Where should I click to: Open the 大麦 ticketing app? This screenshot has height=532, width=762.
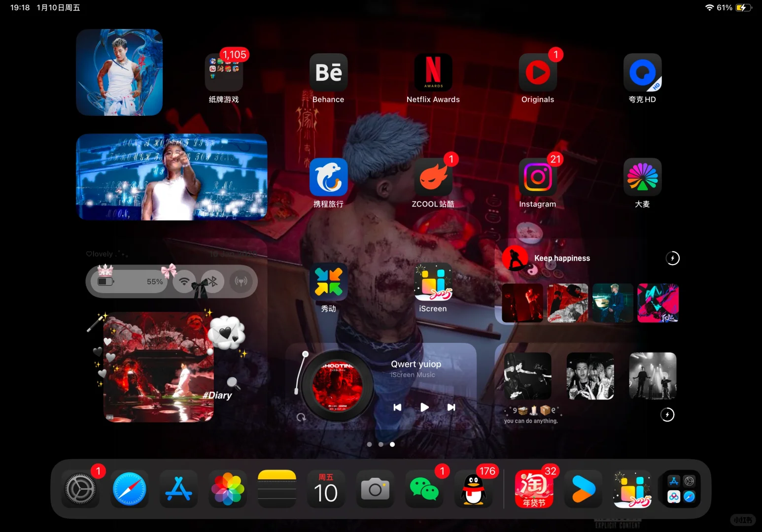pos(642,177)
